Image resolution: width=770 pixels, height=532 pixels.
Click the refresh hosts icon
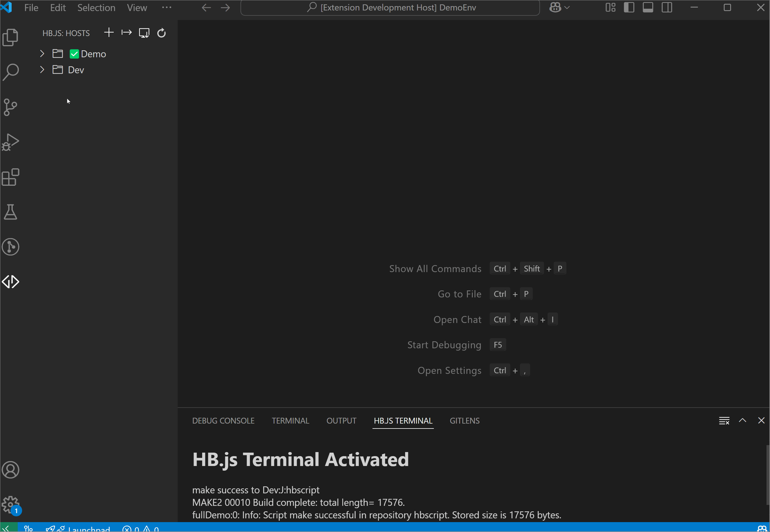pyautogui.click(x=161, y=33)
